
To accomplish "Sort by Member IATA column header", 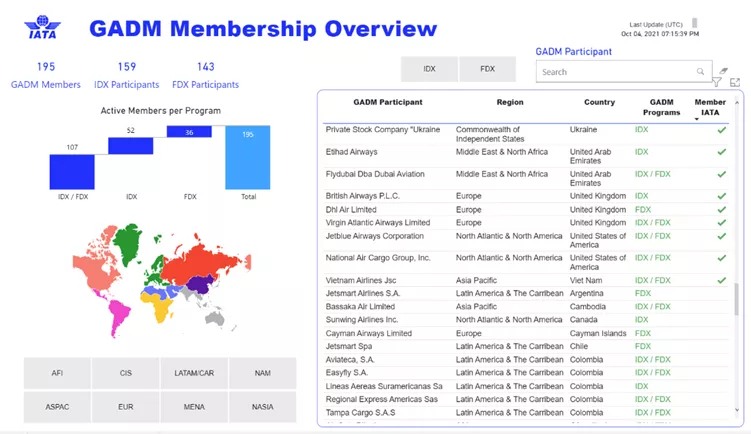I will pyautogui.click(x=710, y=107).
